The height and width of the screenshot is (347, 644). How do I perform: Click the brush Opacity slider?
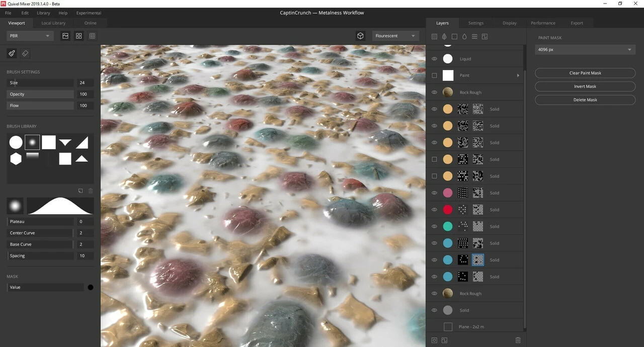pos(40,94)
